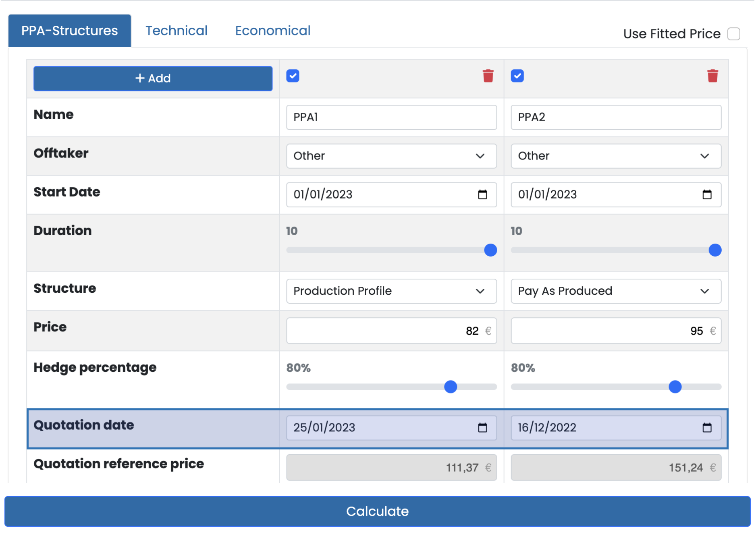Image resolution: width=756 pixels, height=534 pixels.
Task: Uncheck the PPA1 column checkbox
Action: (x=293, y=76)
